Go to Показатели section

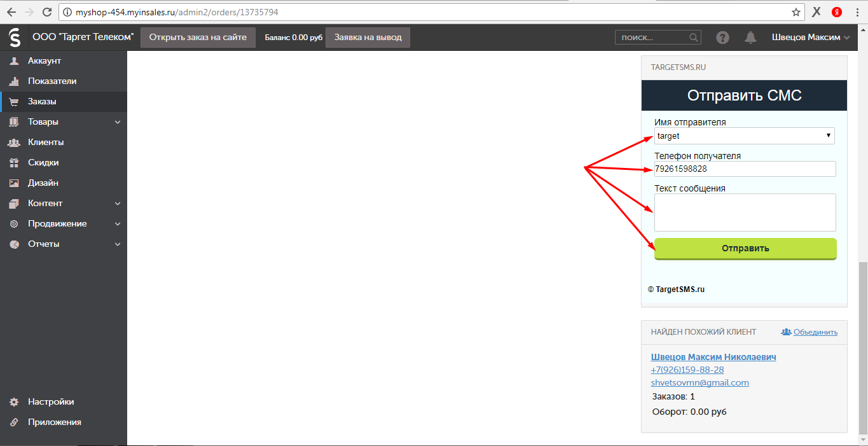pyautogui.click(x=52, y=81)
